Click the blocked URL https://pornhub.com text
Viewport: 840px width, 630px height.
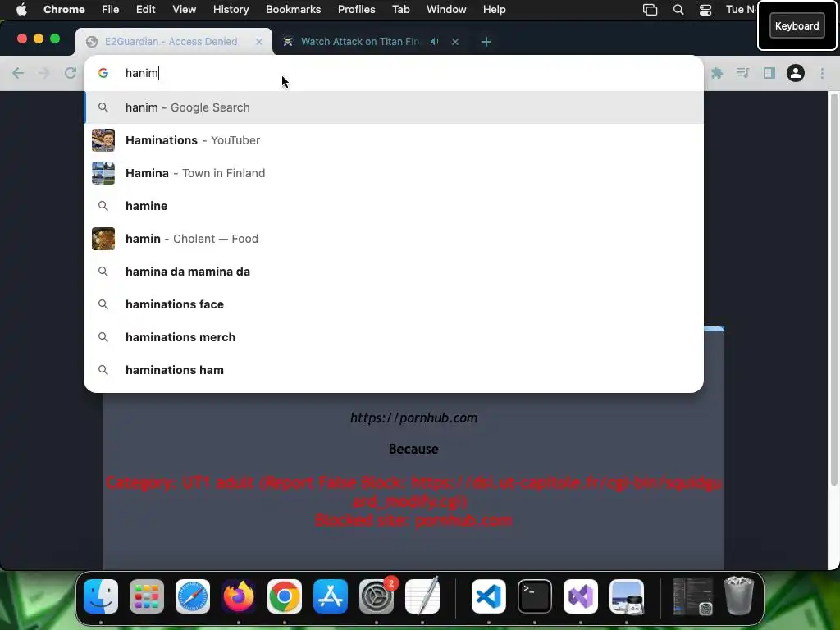(413, 418)
